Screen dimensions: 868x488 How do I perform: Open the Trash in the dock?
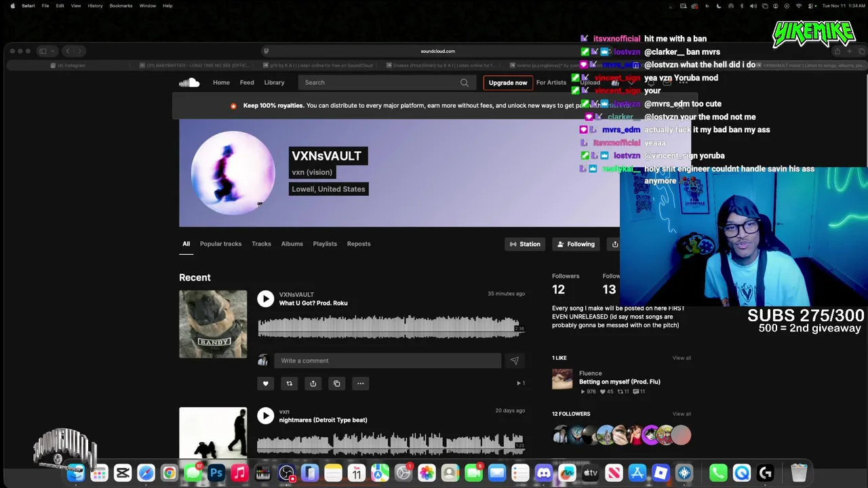799,472
